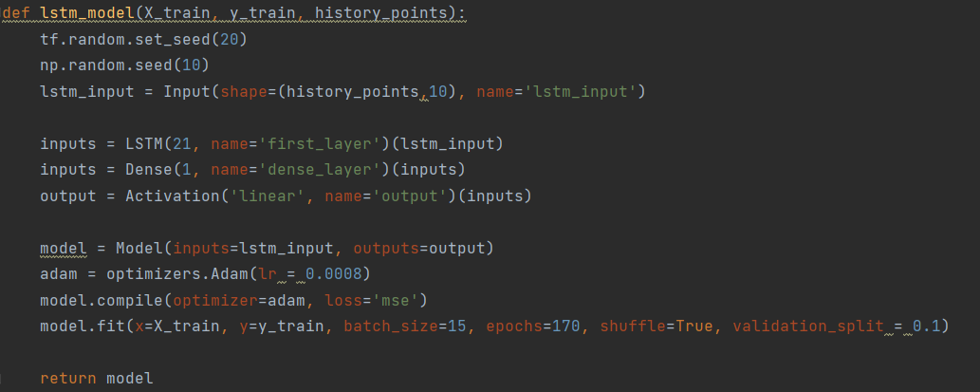
Task: Click the model.fit call
Action: [83, 327]
